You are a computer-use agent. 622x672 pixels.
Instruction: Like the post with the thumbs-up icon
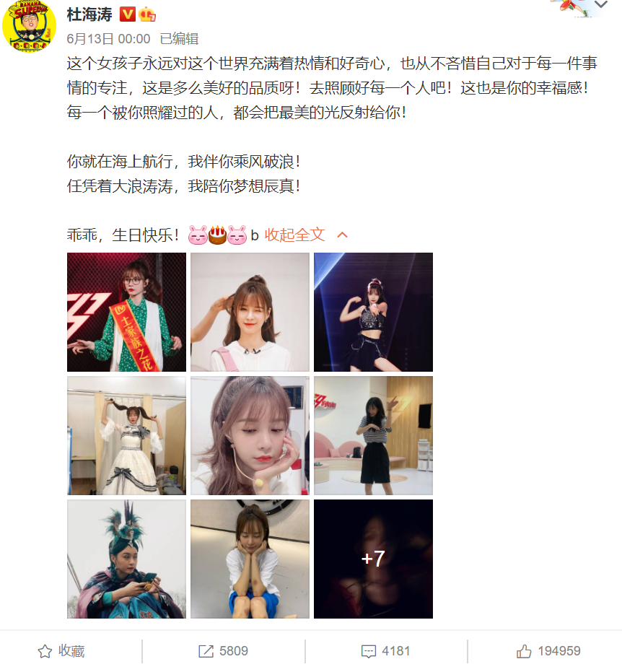pos(524,651)
